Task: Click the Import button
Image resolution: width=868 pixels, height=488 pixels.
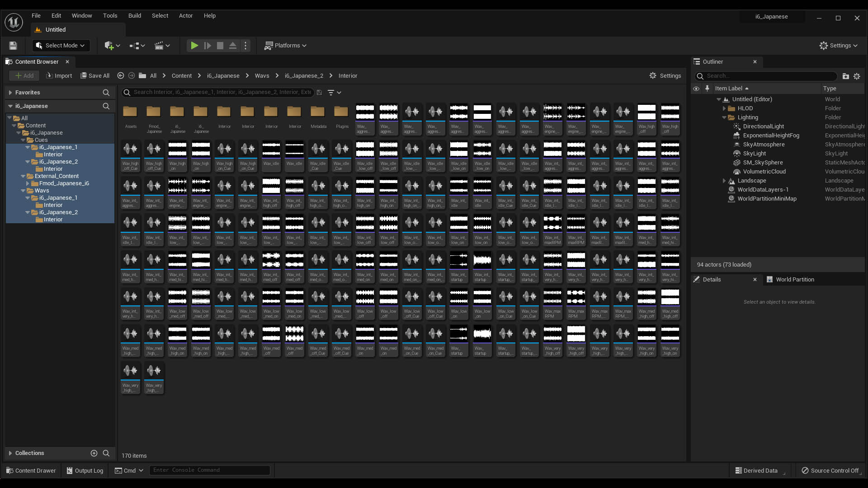Action: (59, 76)
